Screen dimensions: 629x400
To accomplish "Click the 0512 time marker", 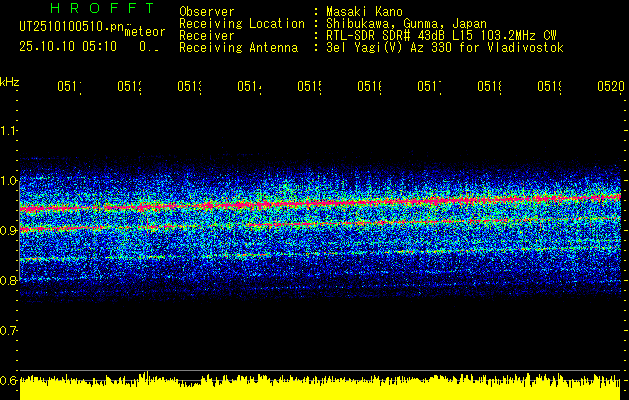I will (130, 87).
